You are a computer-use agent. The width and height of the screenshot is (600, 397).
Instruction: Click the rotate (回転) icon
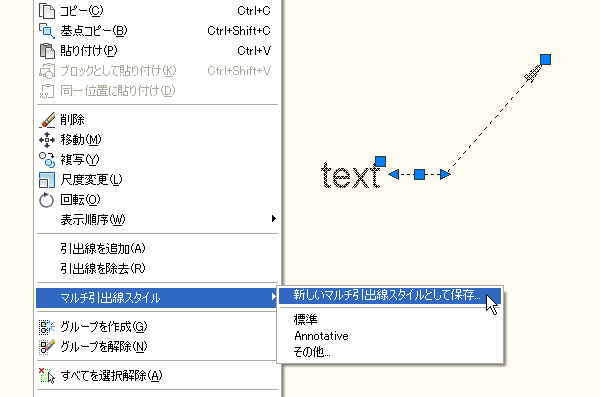pyautogui.click(x=47, y=200)
